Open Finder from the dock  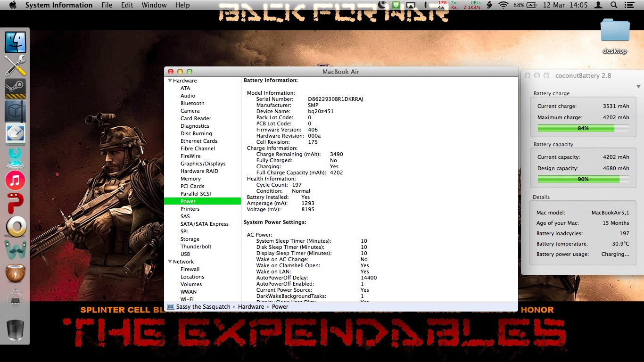pos(15,41)
